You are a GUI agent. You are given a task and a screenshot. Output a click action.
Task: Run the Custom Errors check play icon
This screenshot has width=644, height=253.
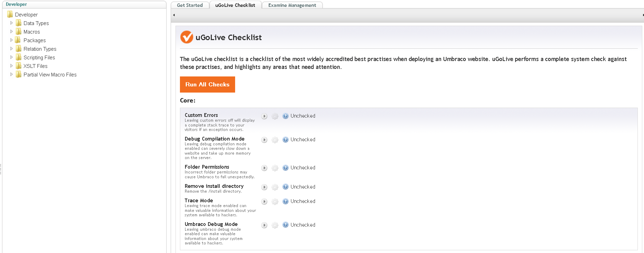coord(264,116)
